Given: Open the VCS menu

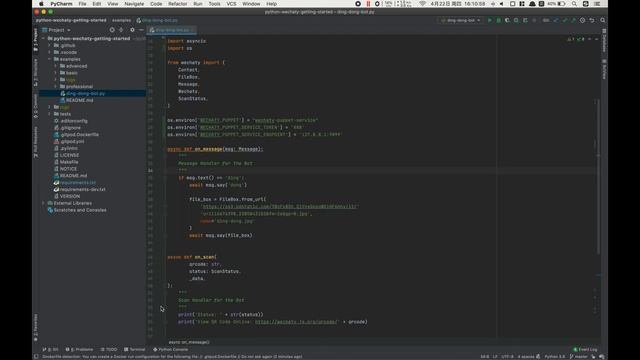Looking at the screenshot, I should [231, 4].
